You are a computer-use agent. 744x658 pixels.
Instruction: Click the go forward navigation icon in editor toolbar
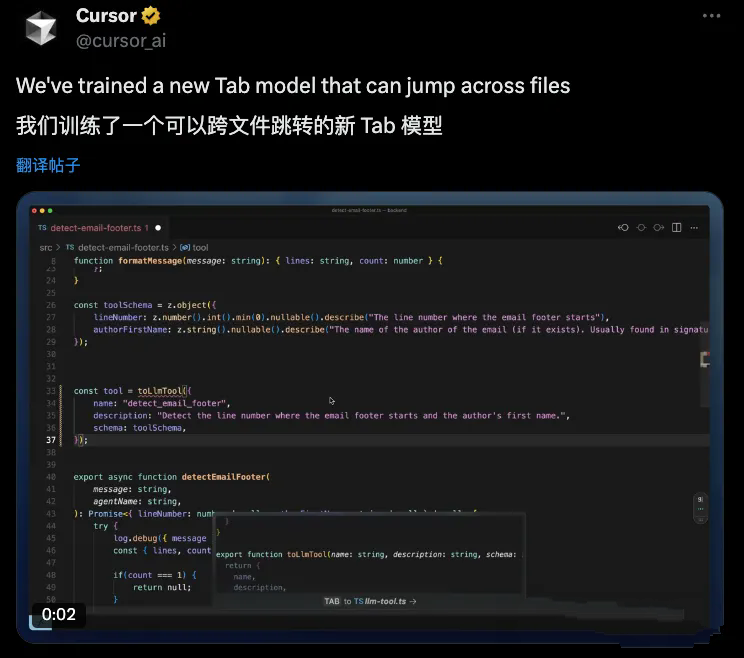[x=659, y=228]
